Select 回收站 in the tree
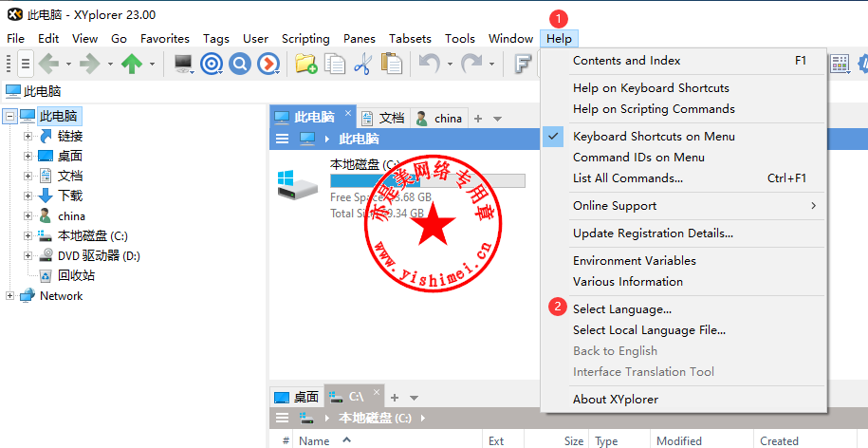The width and height of the screenshot is (868, 448). coord(77,276)
